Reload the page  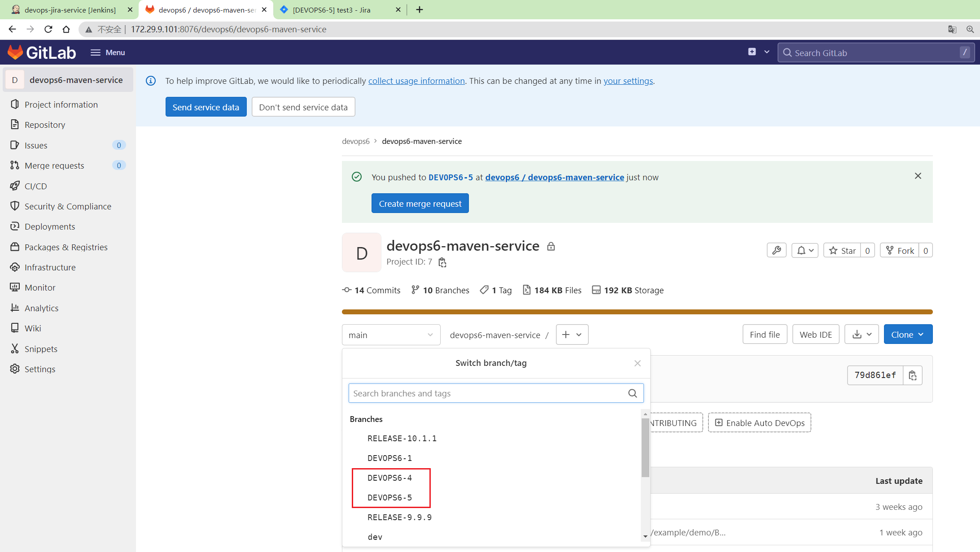[48, 29]
